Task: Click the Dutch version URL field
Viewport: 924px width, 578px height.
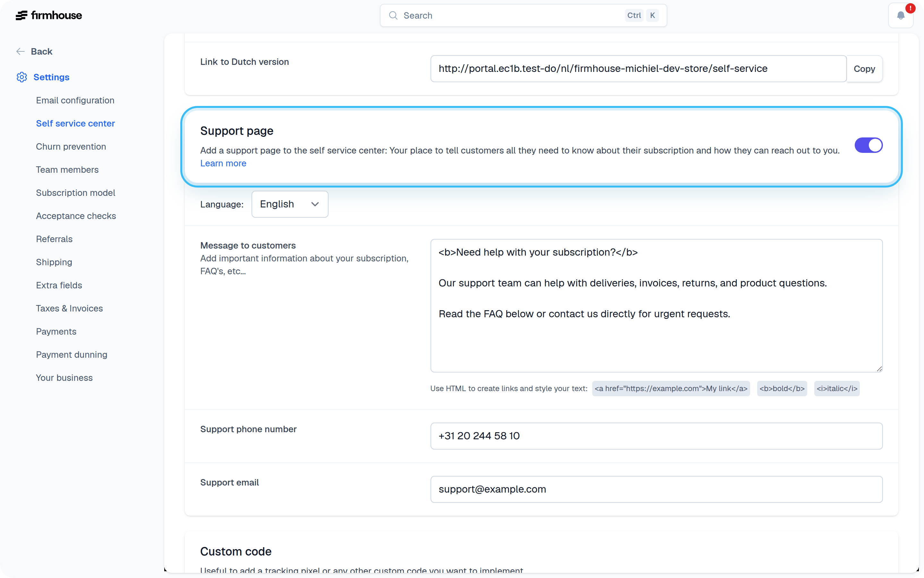Action: pos(638,69)
